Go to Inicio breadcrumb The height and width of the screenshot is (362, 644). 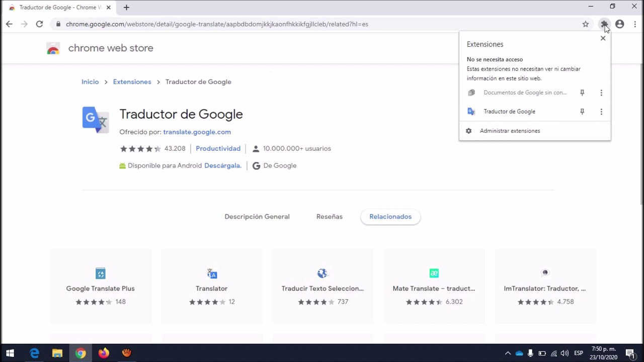(x=90, y=82)
